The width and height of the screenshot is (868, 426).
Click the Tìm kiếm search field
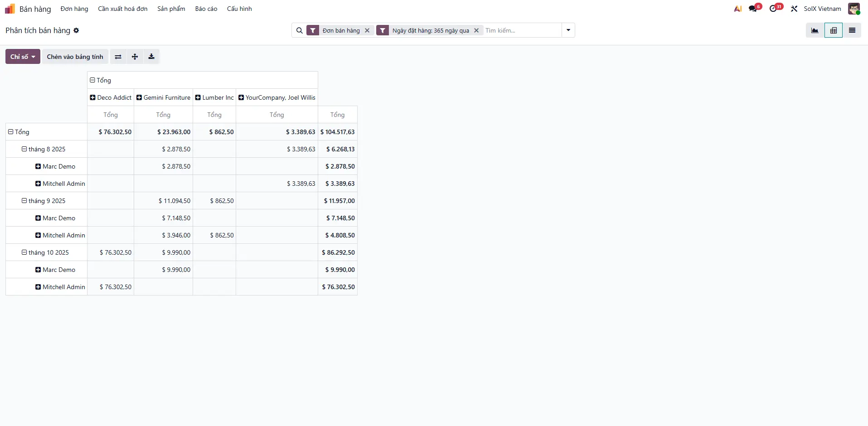point(521,30)
